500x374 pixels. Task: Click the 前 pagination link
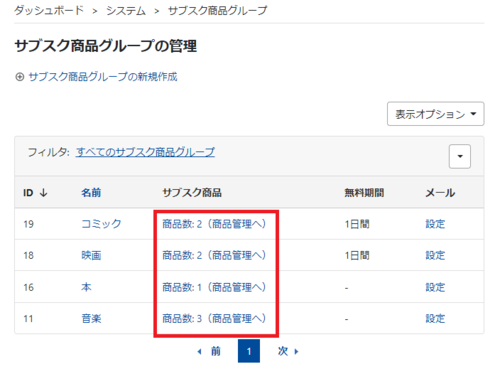click(x=216, y=351)
